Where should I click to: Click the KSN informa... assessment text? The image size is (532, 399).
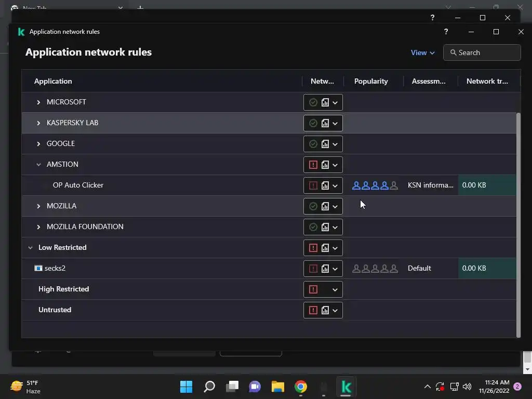point(430,185)
